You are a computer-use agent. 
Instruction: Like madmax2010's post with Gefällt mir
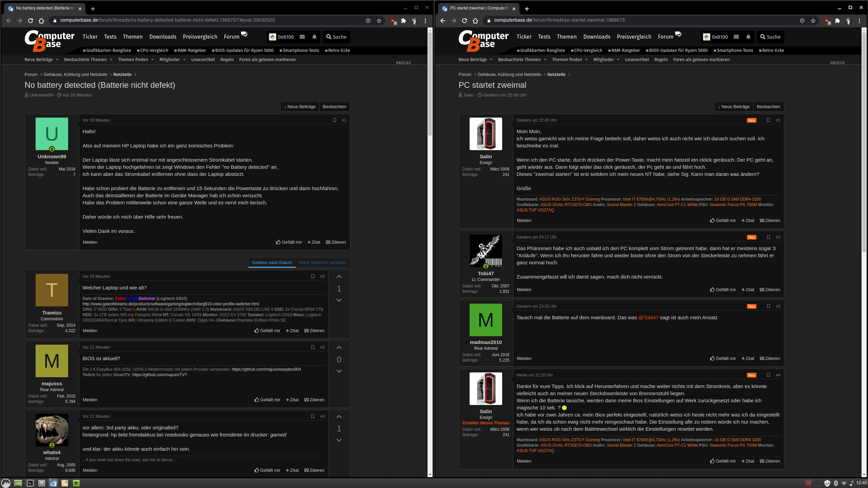click(x=723, y=359)
